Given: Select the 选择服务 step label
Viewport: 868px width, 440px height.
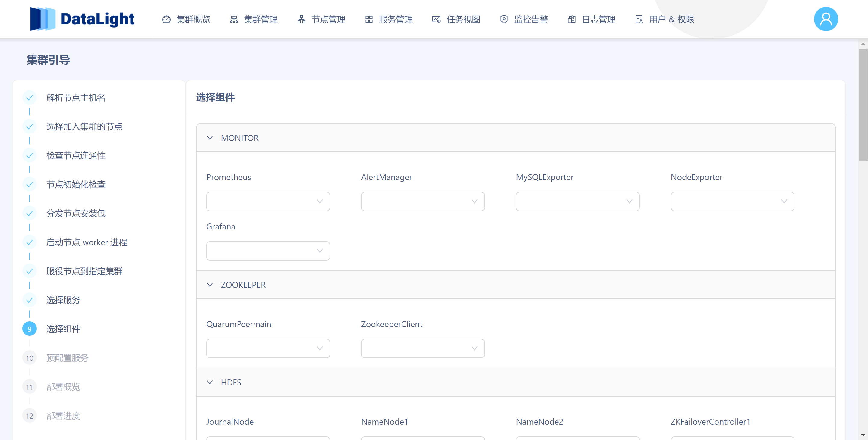Looking at the screenshot, I should point(63,300).
